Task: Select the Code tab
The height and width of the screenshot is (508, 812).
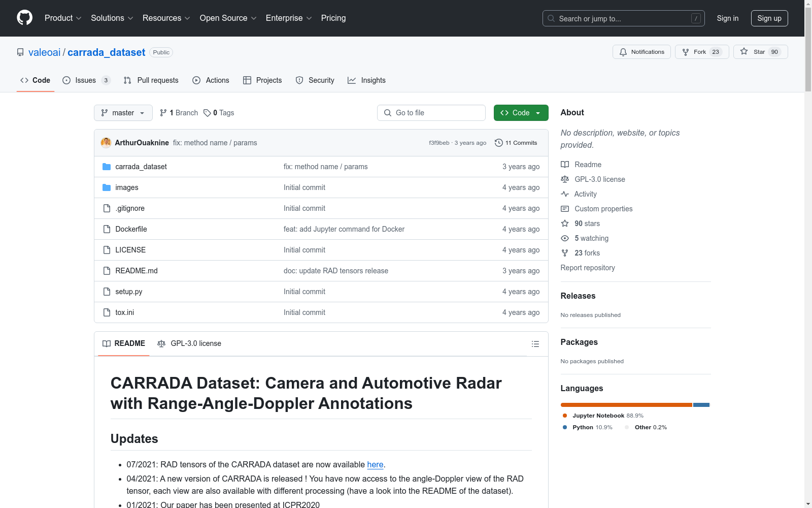Action: 36,80
